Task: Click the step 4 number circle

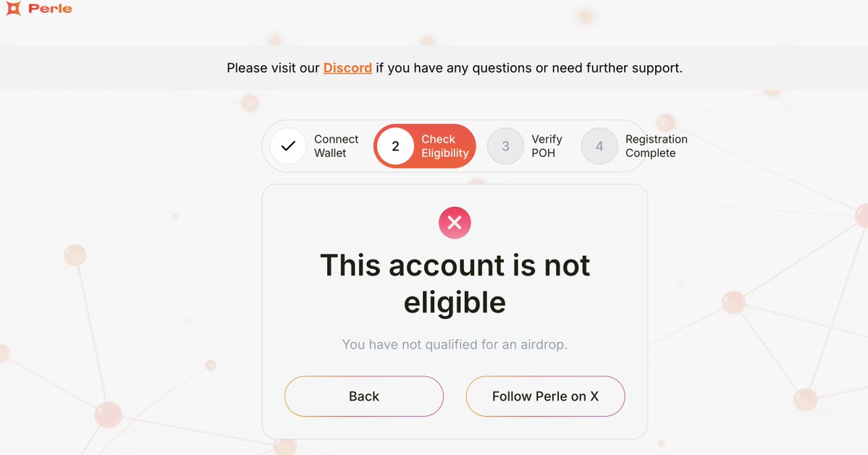Action: pyautogui.click(x=599, y=146)
